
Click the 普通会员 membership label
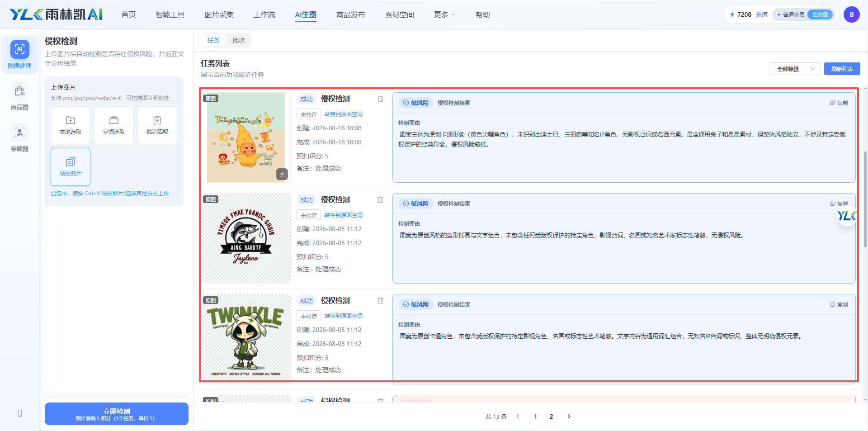click(793, 14)
